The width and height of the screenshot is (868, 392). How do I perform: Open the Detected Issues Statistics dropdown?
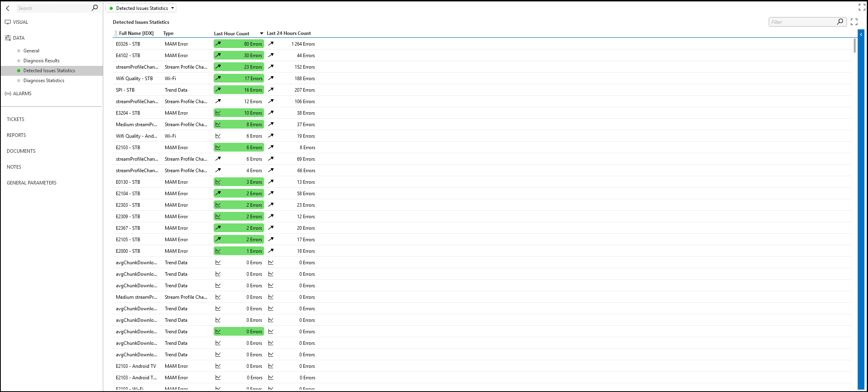(141, 8)
